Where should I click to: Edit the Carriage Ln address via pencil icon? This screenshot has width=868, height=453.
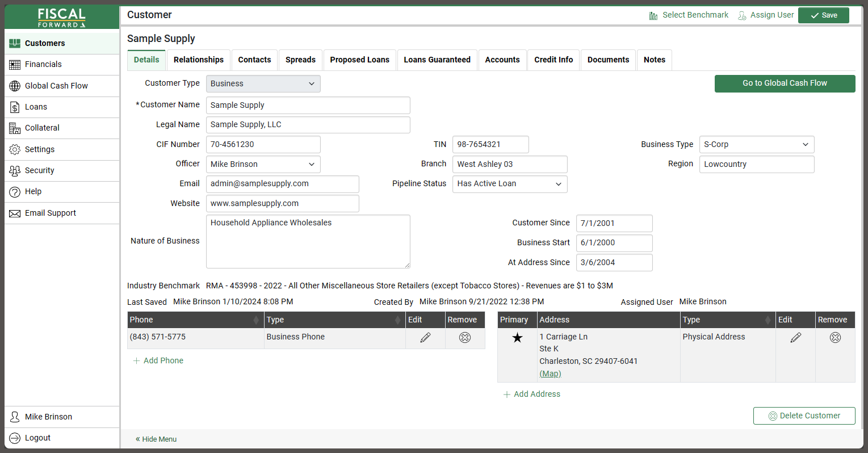pos(795,337)
